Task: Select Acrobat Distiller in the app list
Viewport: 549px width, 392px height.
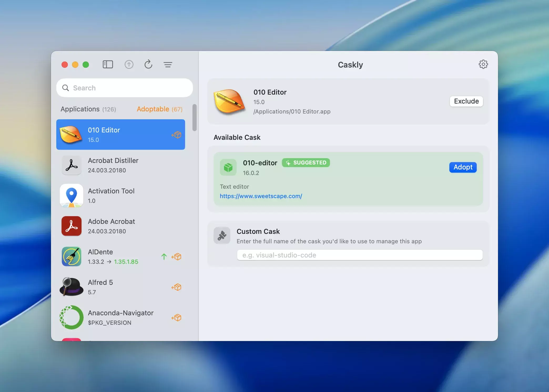Action: [x=120, y=165]
